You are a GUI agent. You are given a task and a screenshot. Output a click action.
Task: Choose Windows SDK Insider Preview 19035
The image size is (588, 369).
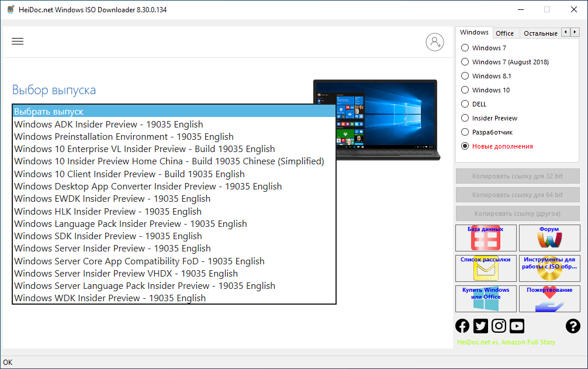(x=174, y=236)
